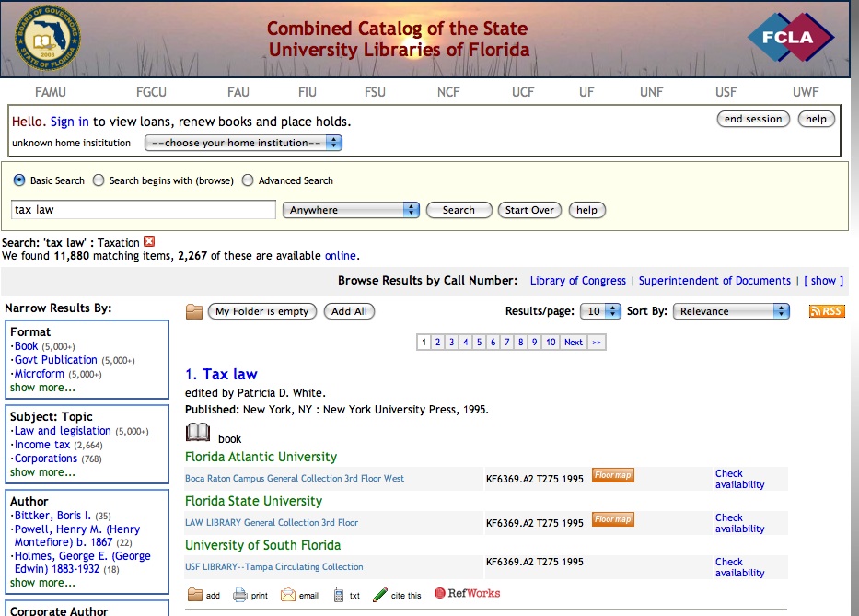Image resolution: width=859 pixels, height=616 pixels.
Task: Open Boca Raton Campus General Collection link
Action: tap(295, 479)
